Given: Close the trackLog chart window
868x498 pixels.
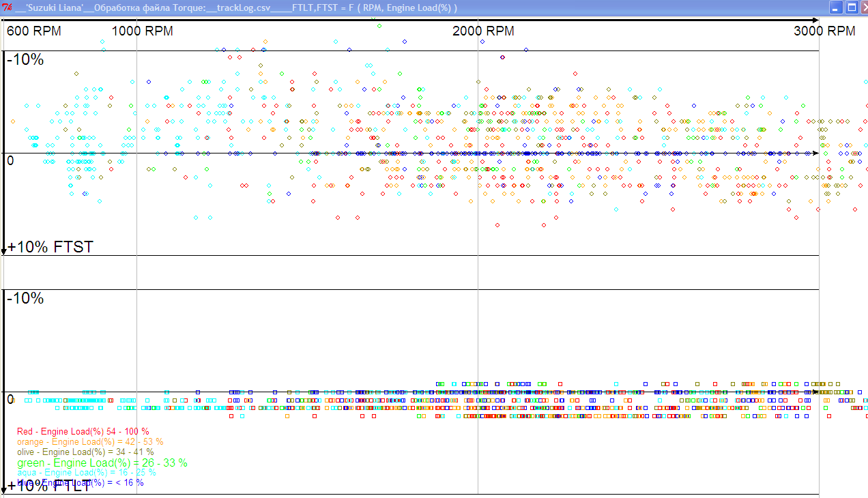Looking at the screenshot, I should coord(865,8).
